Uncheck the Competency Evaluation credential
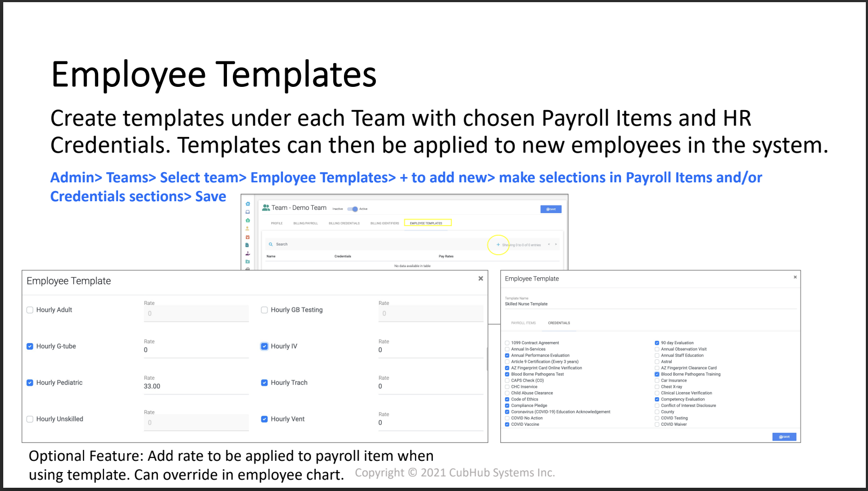This screenshot has height=491, width=868. pos(657,399)
